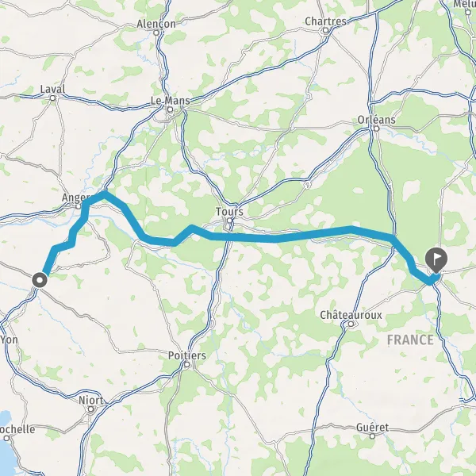Click the Châteauroux text label
The width and height of the screenshot is (476, 476).
[351, 315]
